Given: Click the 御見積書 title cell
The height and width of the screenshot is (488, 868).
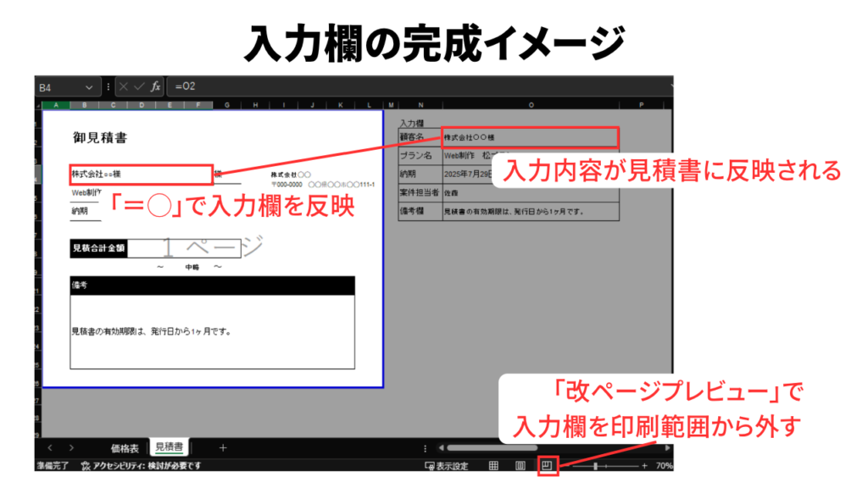Looking at the screenshot, I should click(100, 138).
